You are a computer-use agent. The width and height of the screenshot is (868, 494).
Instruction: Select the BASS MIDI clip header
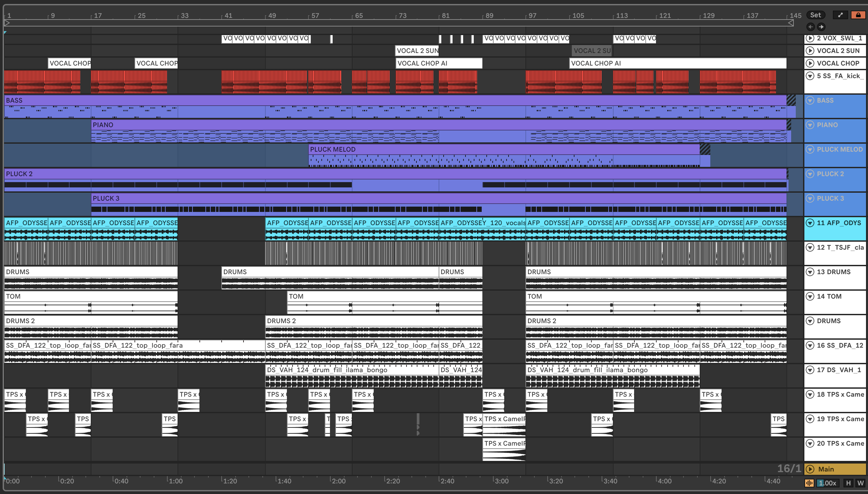[395, 100]
